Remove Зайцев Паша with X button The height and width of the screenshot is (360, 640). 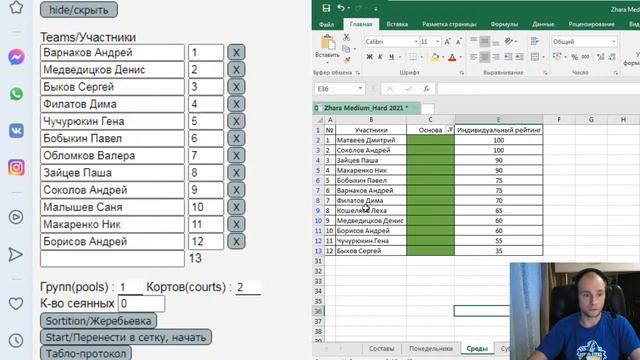pyautogui.click(x=236, y=172)
